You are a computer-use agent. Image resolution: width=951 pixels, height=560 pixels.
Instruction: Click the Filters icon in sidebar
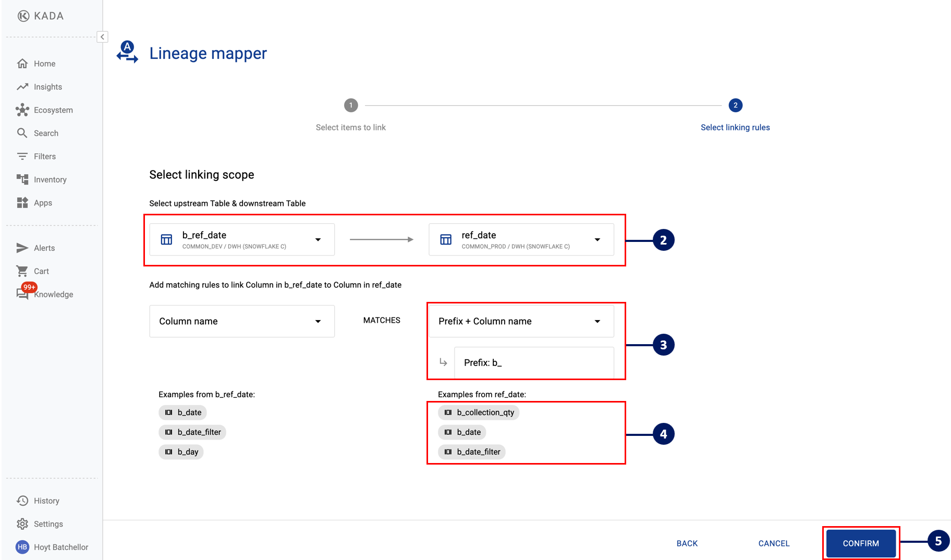22,156
